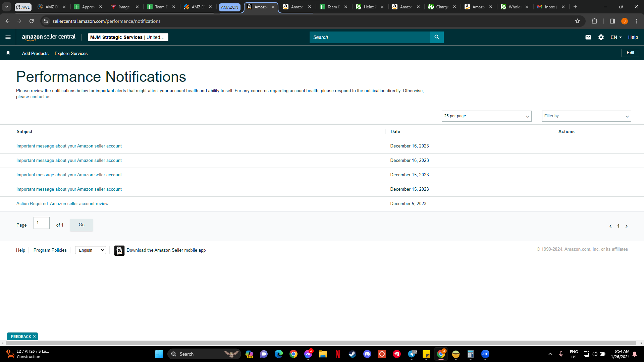Click the page number input field
The height and width of the screenshot is (362, 644).
(x=42, y=223)
